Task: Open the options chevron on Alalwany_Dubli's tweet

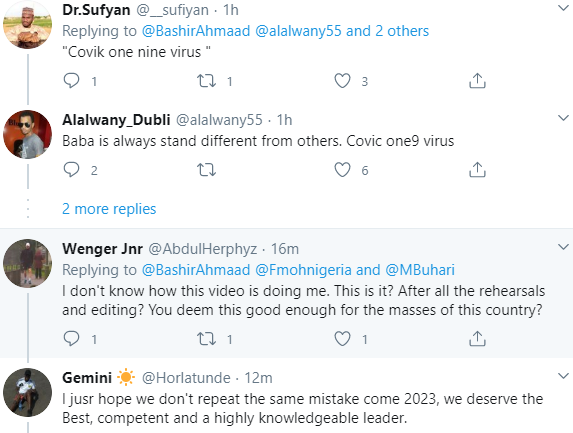Action: point(563,118)
